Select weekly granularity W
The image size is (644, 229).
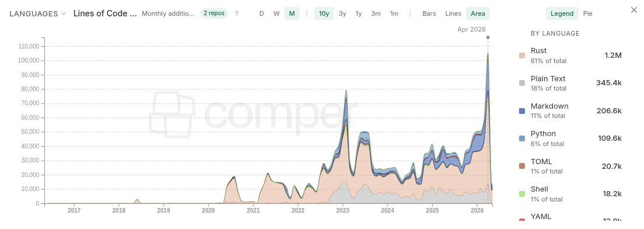pos(276,13)
